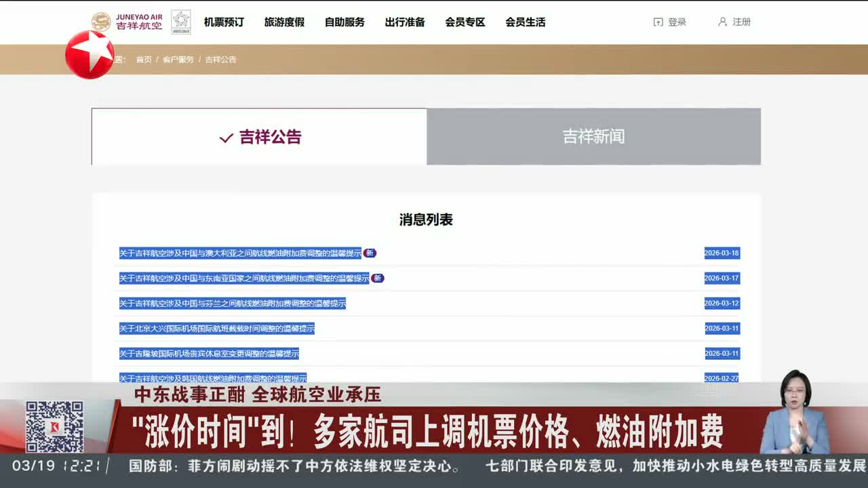
Task: Open the 旅游度假 navigation menu
Action: pos(284,22)
